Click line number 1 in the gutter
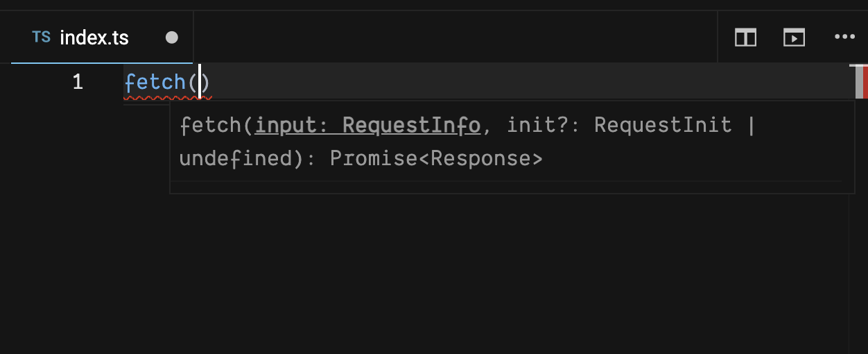The image size is (868, 354). pos(78,82)
